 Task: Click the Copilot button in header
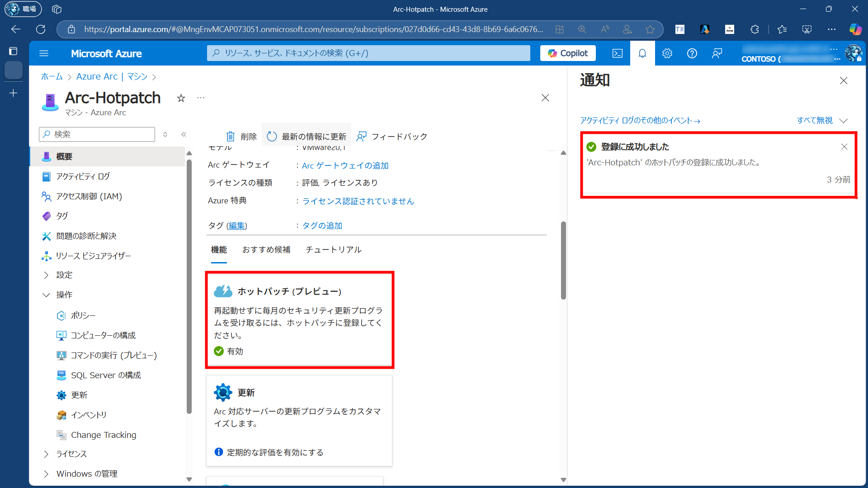pos(568,53)
